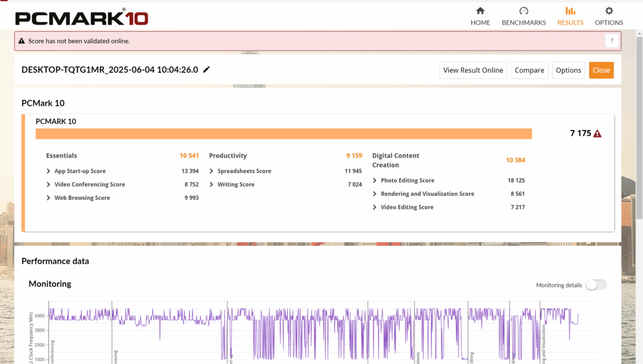Click the App Start-up value 13 394
643x364 pixels.
(x=190, y=171)
